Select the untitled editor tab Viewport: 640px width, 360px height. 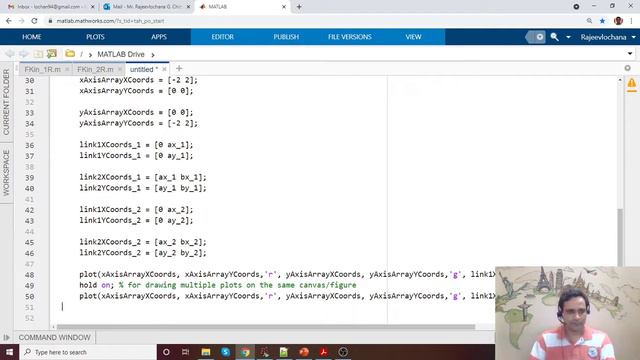click(x=144, y=69)
